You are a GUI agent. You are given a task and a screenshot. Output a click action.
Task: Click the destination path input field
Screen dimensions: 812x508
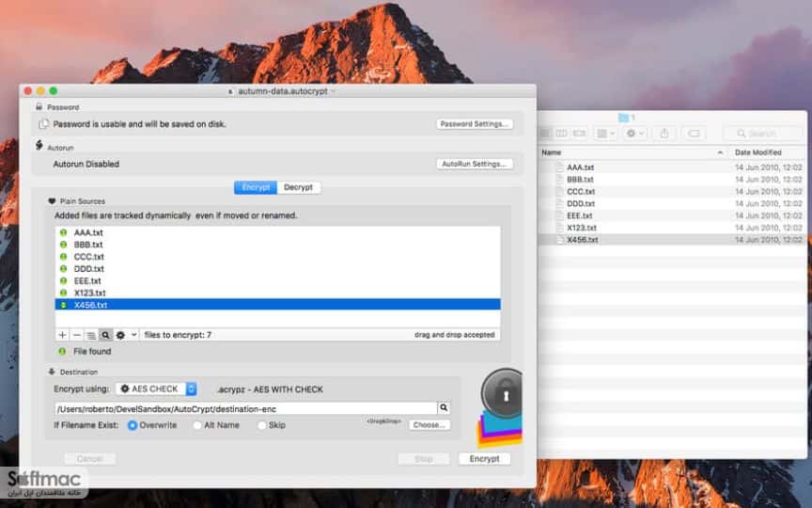[246, 408]
